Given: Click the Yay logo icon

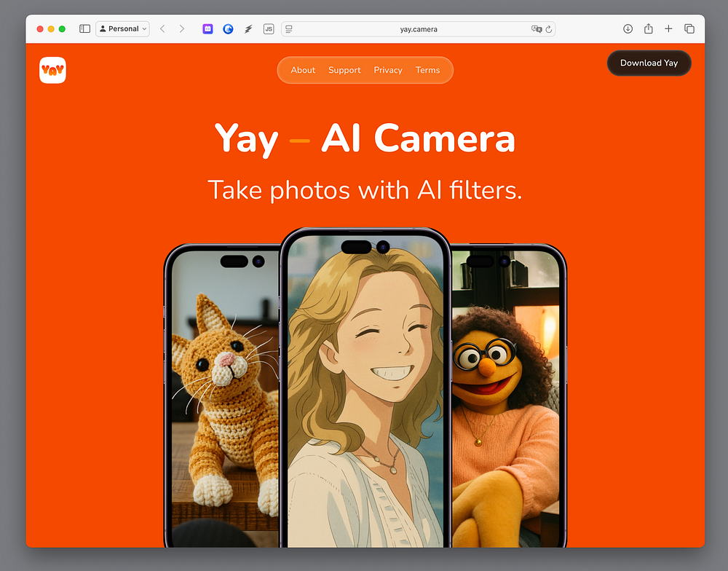Looking at the screenshot, I should [52, 70].
